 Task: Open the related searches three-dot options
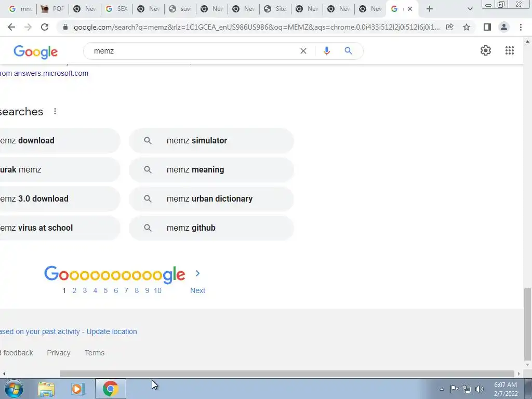(55, 111)
